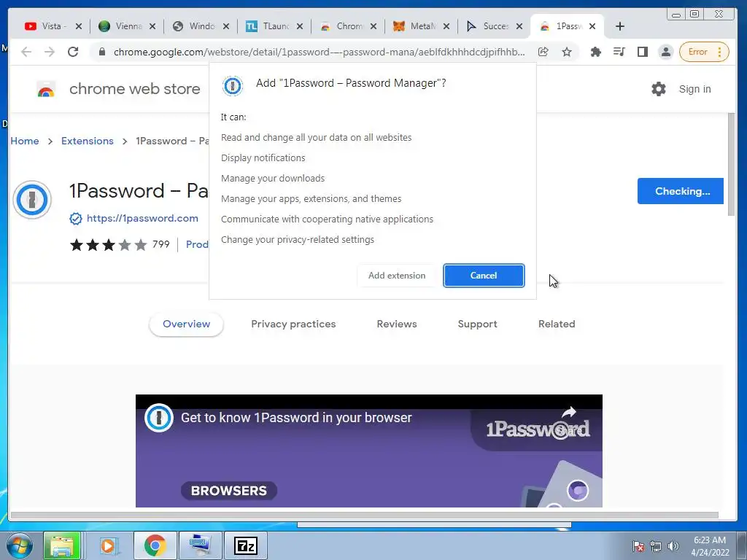The width and height of the screenshot is (747, 560).
Task: Bookmark this page with the star icon
Action: pos(566,52)
